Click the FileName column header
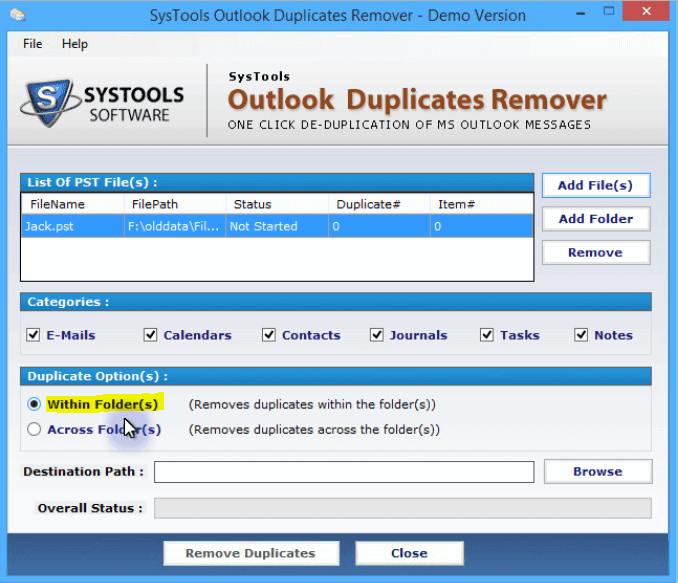678x583 pixels. coord(73,204)
